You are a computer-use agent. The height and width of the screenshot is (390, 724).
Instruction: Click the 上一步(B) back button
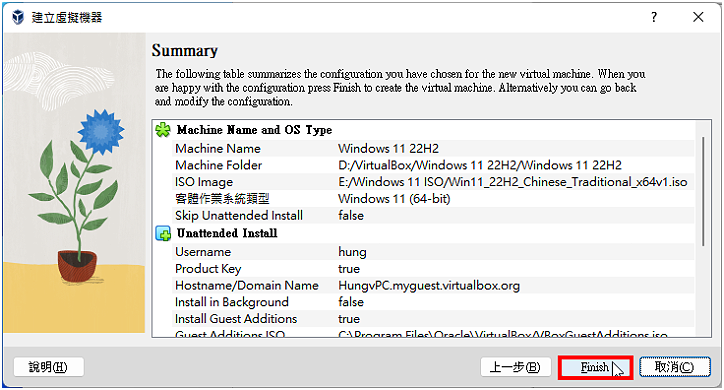[515, 367]
